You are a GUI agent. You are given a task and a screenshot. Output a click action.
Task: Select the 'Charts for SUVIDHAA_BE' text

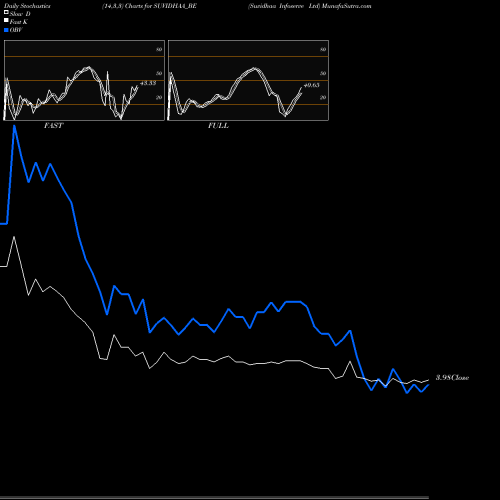click(161, 6)
